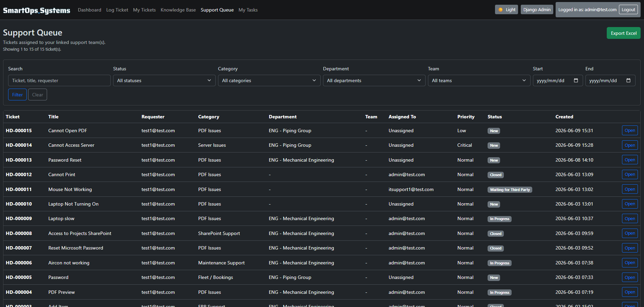Open the Knowledge Base nav item
The height and width of the screenshot is (307, 644).
(x=178, y=10)
